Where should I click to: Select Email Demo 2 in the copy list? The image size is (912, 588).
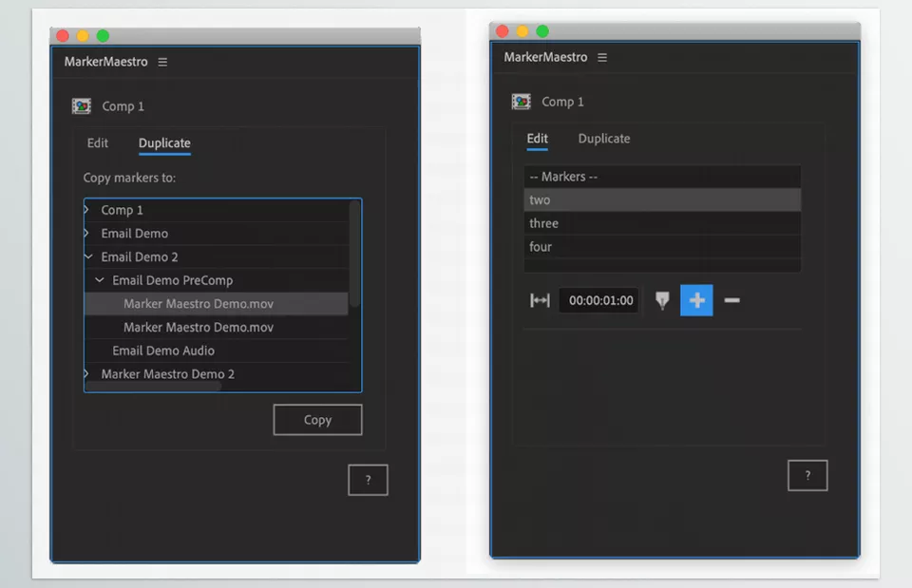pos(217,256)
